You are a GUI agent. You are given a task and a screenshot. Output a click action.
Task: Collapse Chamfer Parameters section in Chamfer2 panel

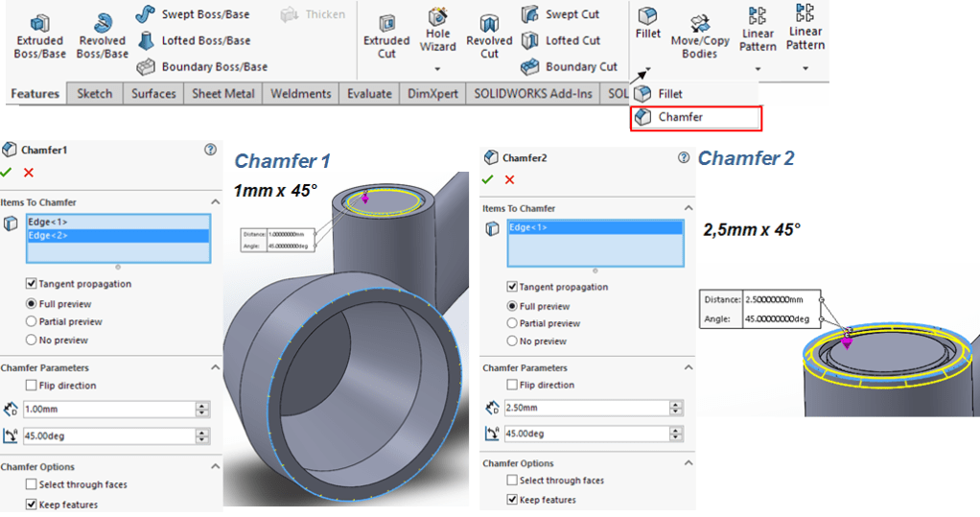tap(688, 368)
